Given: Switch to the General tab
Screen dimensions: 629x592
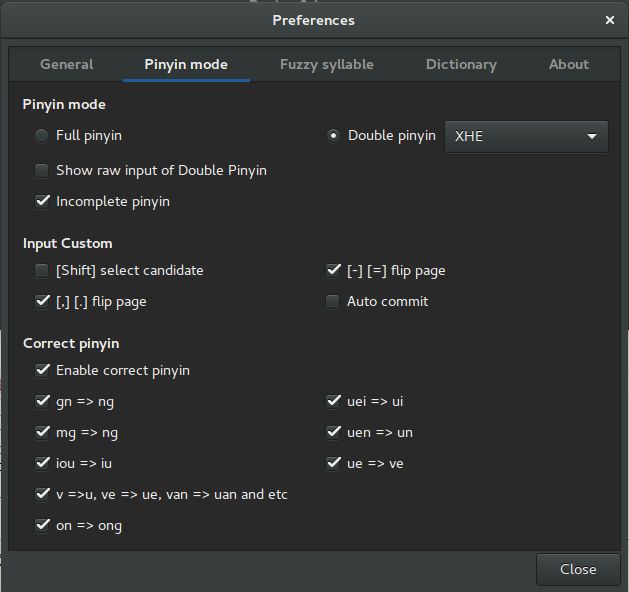Looking at the screenshot, I should 67,64.
